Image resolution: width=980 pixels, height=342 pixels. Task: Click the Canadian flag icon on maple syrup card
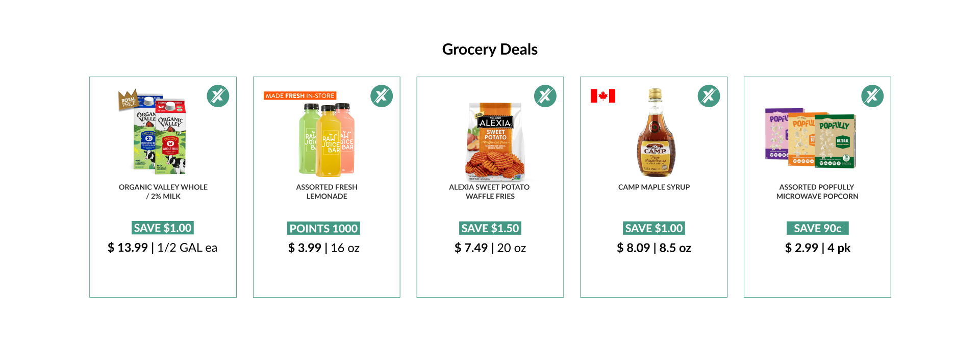click(x=603, y=96)
